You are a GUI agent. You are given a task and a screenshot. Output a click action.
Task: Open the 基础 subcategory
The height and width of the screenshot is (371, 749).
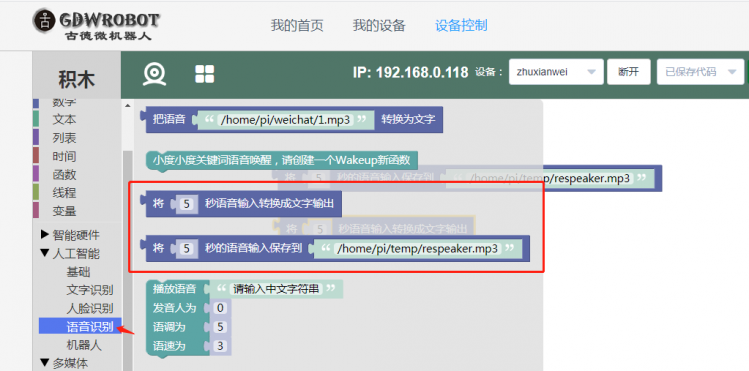tap(78, 272)
